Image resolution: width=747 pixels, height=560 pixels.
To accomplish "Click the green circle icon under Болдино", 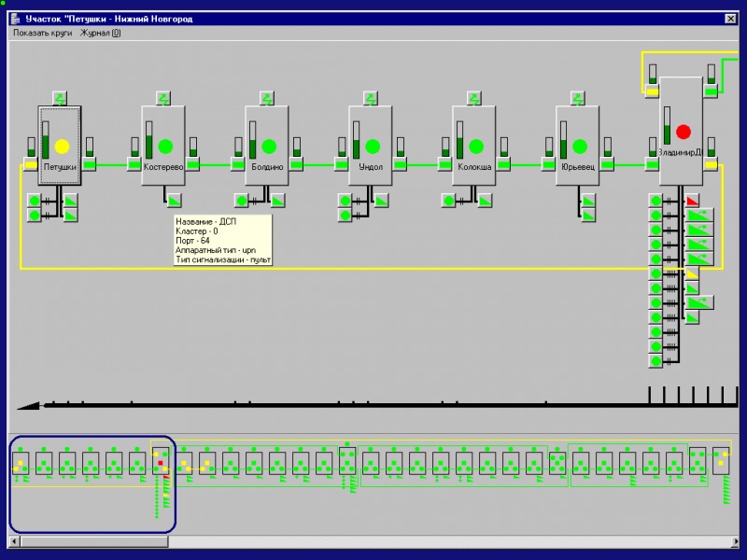I will coord(242,201).
